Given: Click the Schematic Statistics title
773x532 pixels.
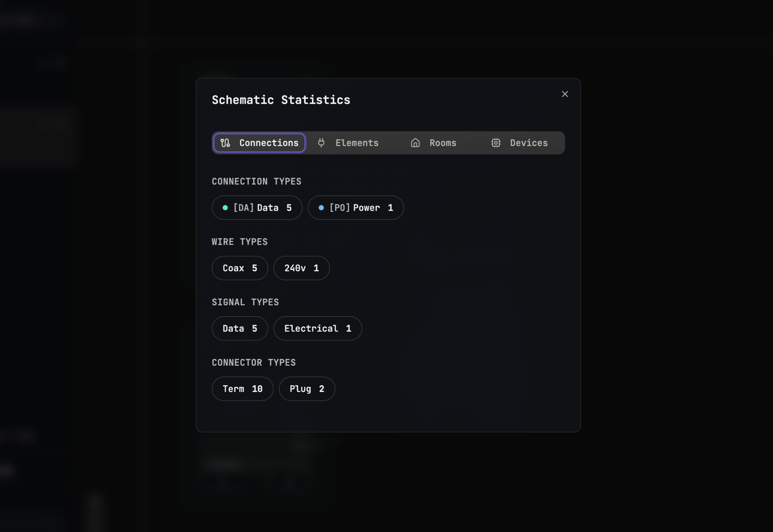Looking at the screenshot, I should point(281,100).
